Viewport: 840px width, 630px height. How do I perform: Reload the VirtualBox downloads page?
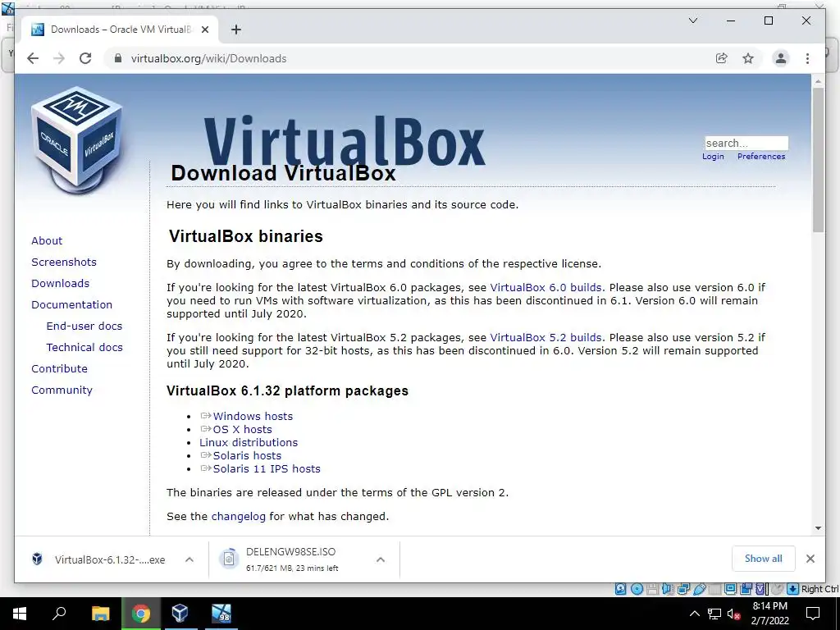(x=85, y=58)
